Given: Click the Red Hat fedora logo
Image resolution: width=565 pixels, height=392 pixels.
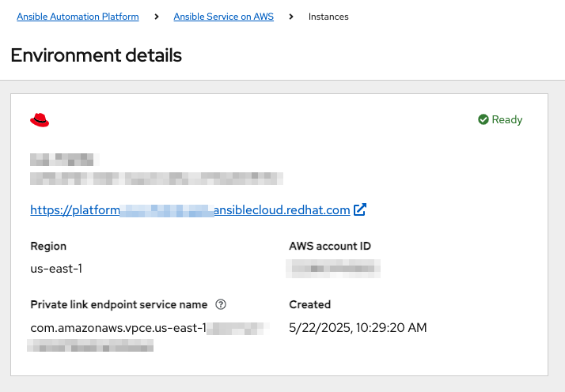Looking at the screenshot, I should point(40,120).
